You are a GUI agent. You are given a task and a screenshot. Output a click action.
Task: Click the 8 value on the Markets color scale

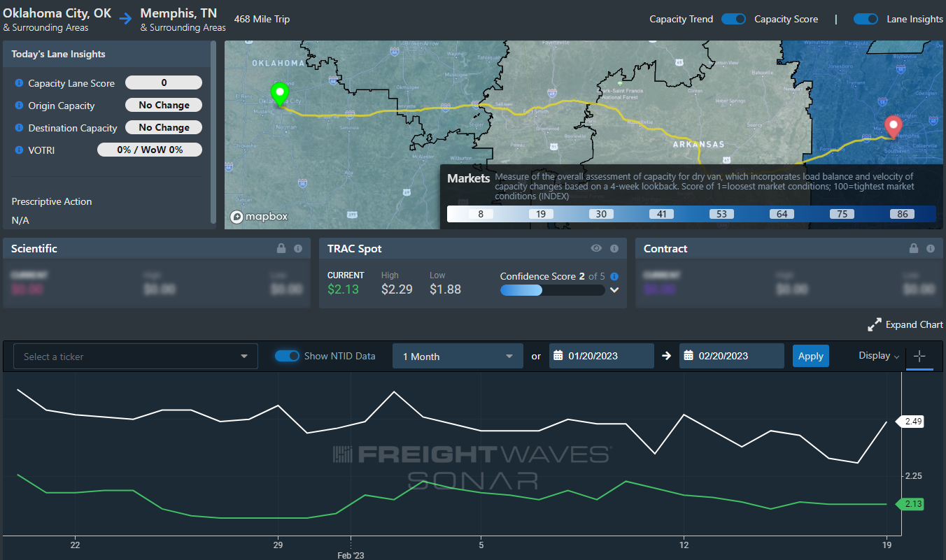(x=481, y=214)
